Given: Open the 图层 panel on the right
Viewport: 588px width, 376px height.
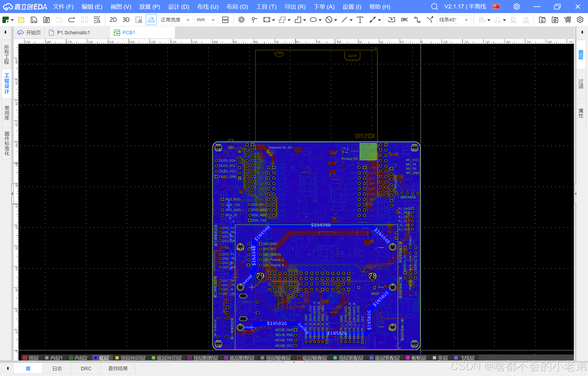Looking at the screenshot, I should coord(581,55).
